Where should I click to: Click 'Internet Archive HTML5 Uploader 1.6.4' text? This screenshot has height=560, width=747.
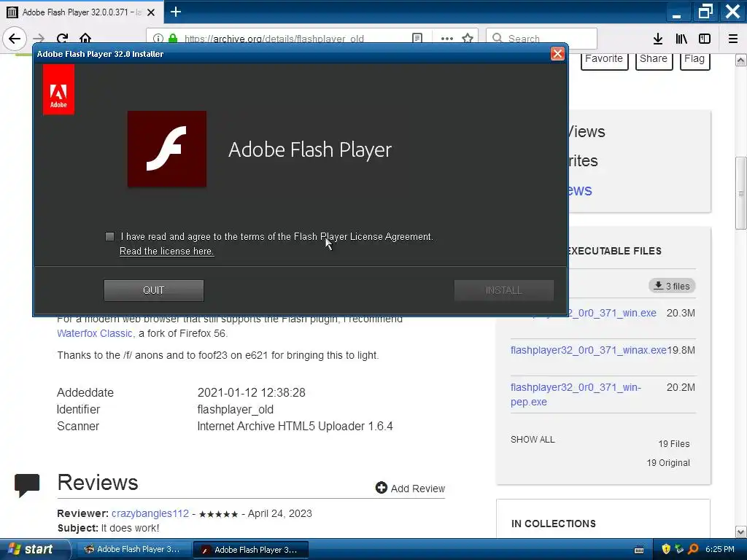click(295, 426)
